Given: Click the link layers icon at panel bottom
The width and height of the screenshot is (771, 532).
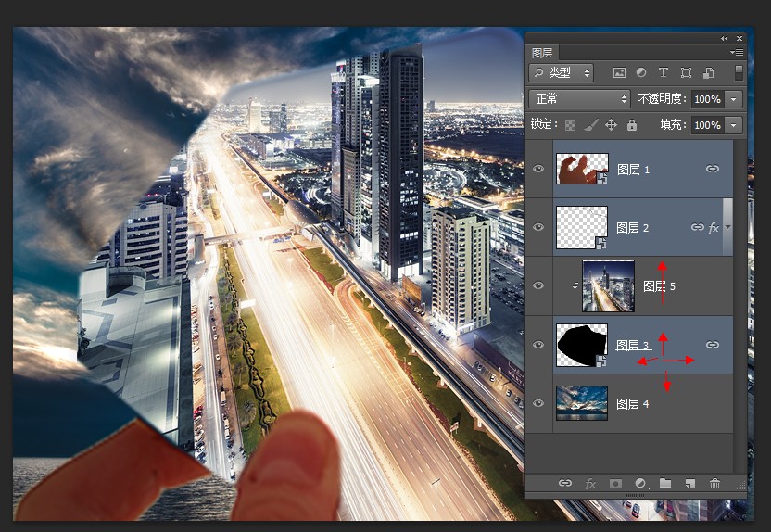Looking at the screenshot, I should click(565, 483).
